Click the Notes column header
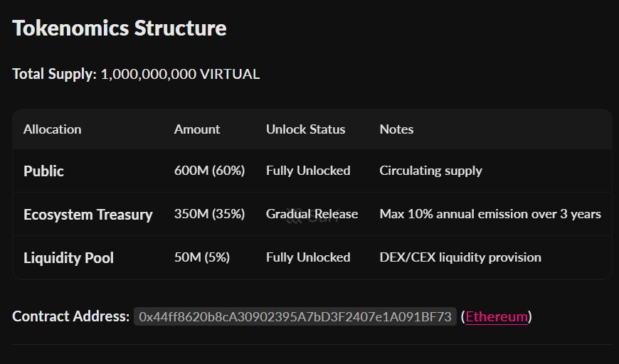619x364 pixels. tap(396, 129)
